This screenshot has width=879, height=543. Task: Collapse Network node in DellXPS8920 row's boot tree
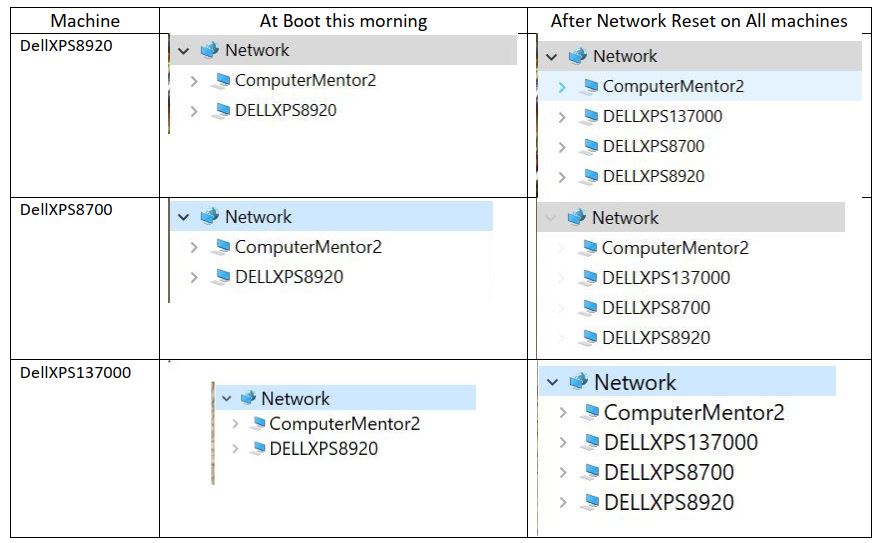(183, 50)
